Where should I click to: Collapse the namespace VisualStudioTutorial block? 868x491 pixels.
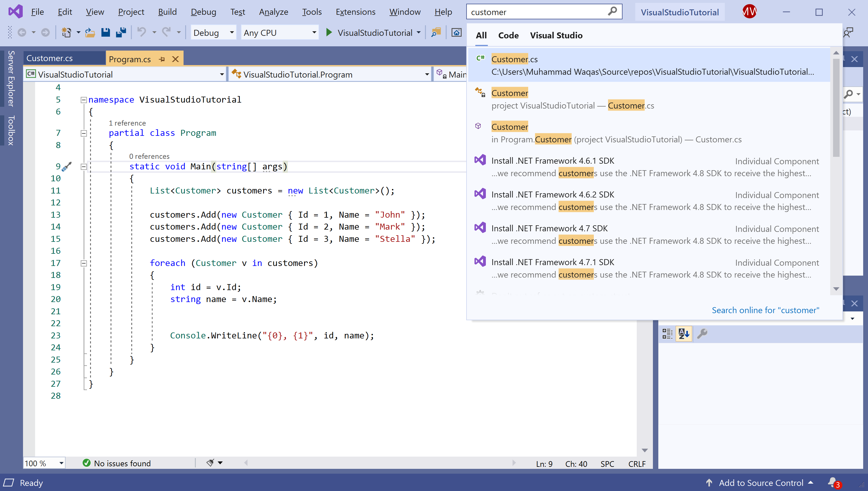[x=84, y=100]
